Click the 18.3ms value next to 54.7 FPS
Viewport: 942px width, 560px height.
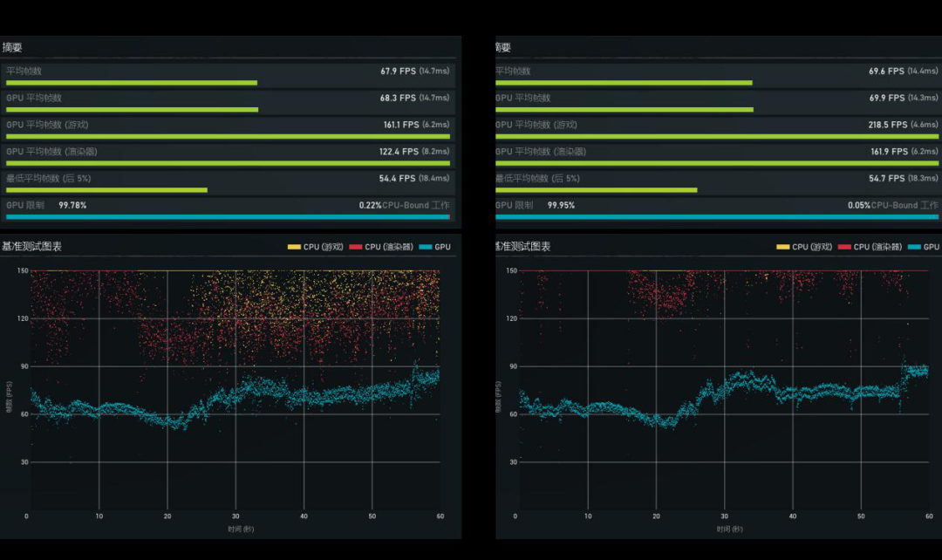click(923, 179)
